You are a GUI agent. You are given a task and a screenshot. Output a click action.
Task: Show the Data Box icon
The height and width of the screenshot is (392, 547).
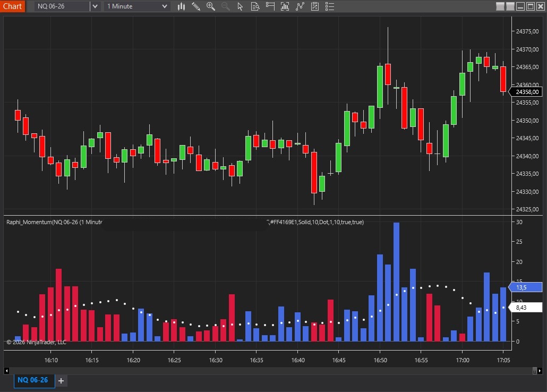tap(255, 6)
